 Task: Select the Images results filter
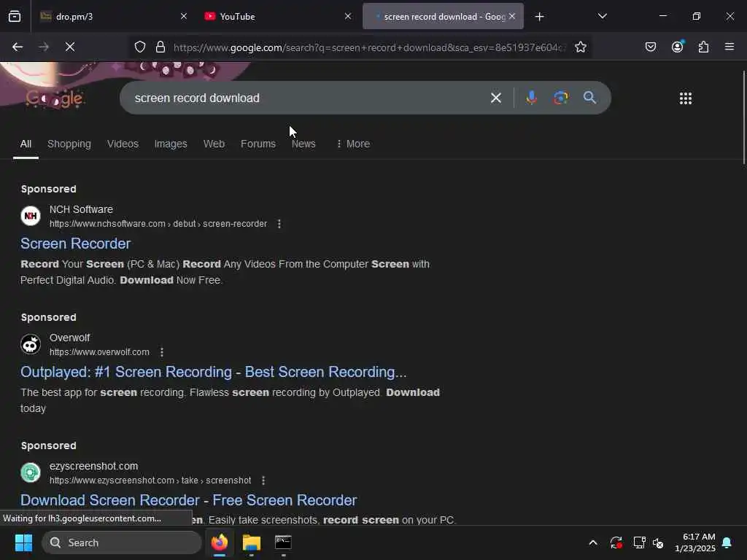tap(171, 144)
